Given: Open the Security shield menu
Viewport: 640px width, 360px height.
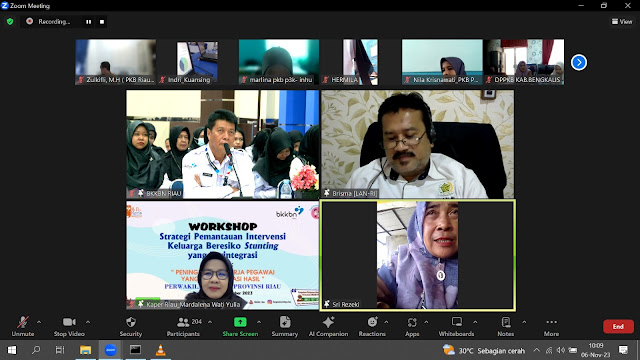Looking at the screenshot, I should coord(131,327).
